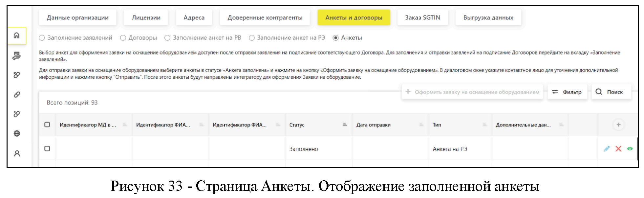Image resolution: width=644 pixels, height=198 pixels.
Task: Select the Договоры radio button
Action: tap(123, 38)
